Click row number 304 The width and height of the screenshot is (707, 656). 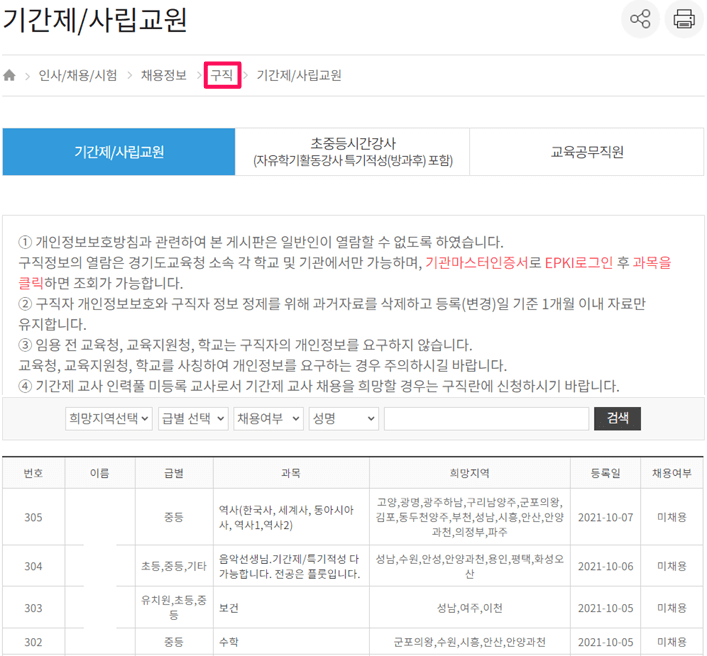(x=33, y=567)
